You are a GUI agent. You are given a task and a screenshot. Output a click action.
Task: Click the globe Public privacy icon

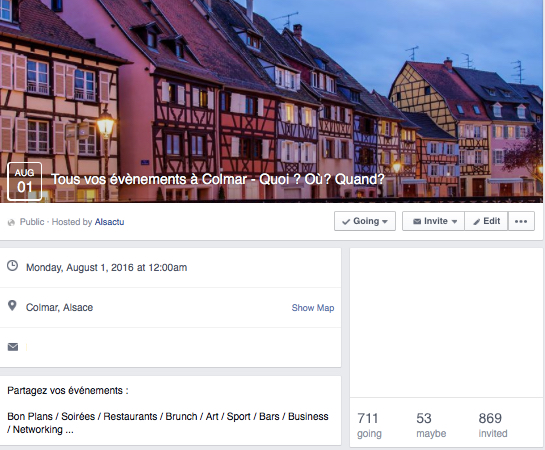(11, 222)
